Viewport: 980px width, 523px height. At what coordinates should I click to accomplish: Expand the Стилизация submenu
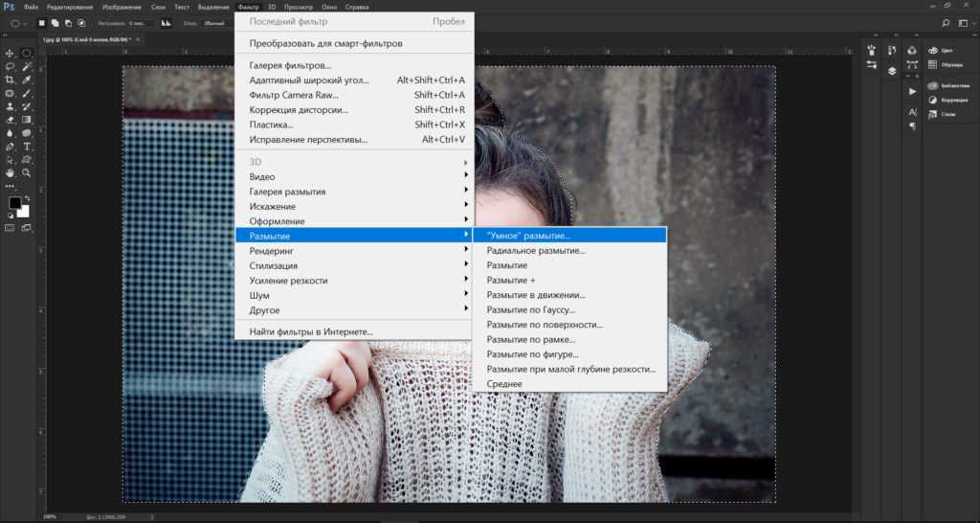pyautogui.click(x=354, y=265)
